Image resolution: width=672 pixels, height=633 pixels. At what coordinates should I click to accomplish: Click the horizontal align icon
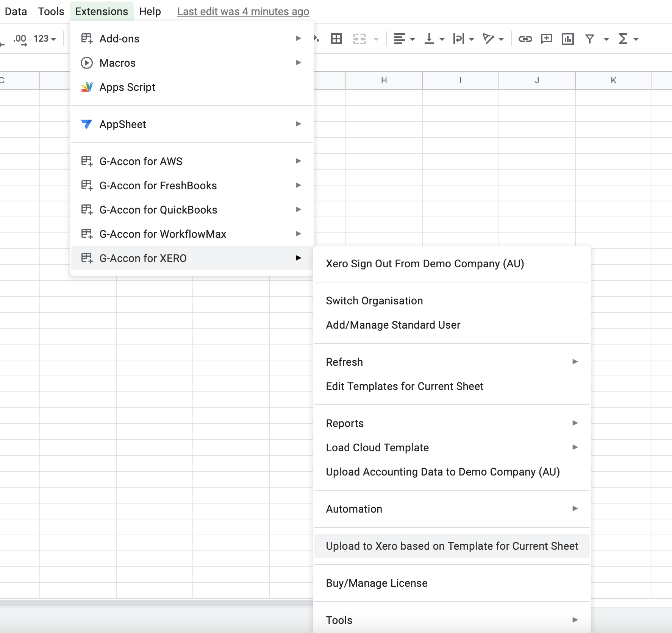400,39
